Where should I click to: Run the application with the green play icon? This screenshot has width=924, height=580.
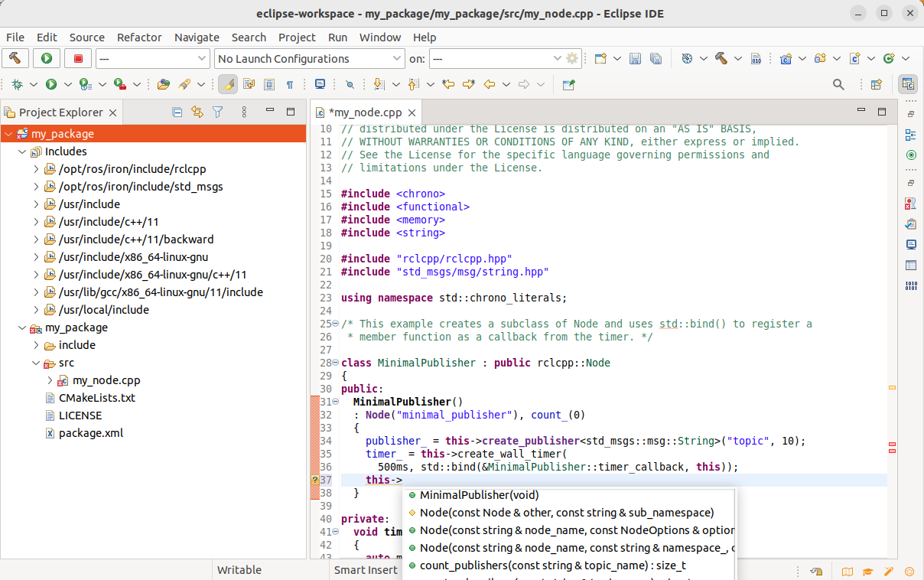pyautogui.click(x=47, y=58)
